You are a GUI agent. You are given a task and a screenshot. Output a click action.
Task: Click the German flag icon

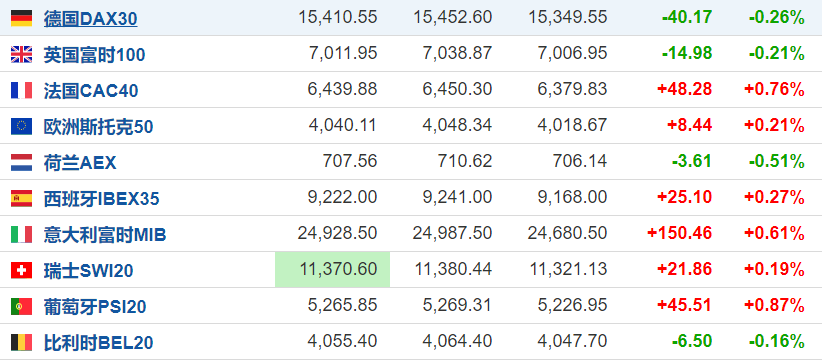(x=21, y=18)
